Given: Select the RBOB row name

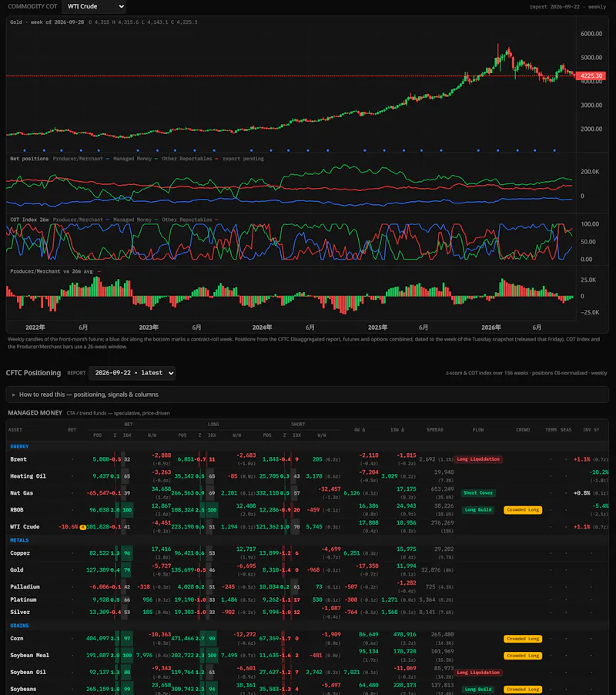Looking at the screenshot, I should pyautogui.click(x=17, y=510).
